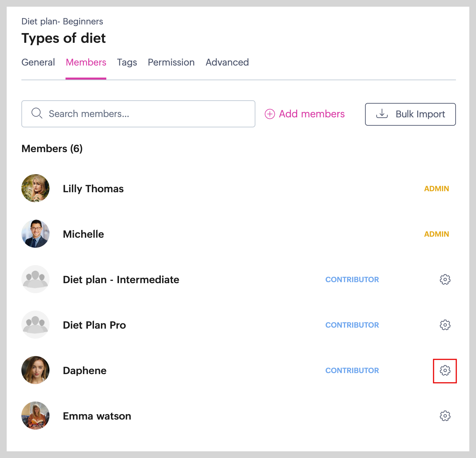
Task: Open the Advanced tab
Action: point(227,63)
